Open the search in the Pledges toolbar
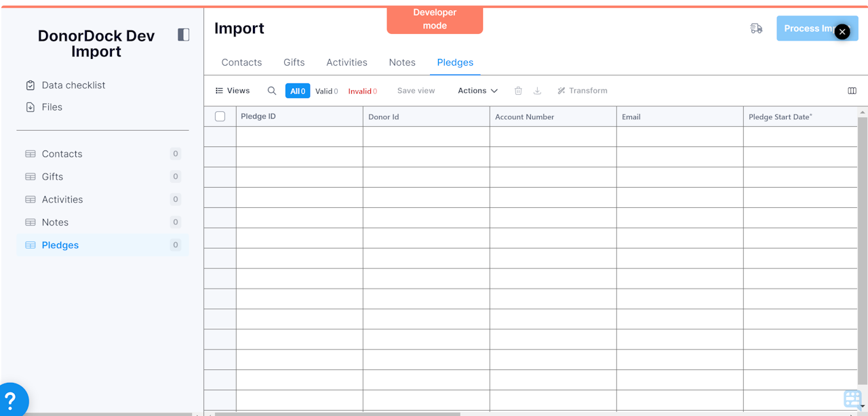The height and width of the screenshot is (416, 868). tap(271, 90)
